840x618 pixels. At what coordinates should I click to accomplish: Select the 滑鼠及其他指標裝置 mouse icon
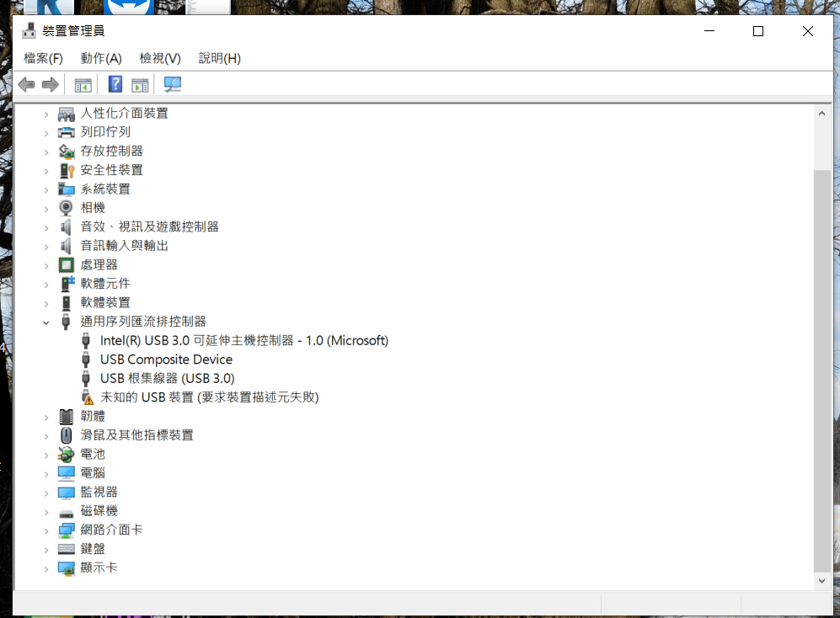[x=66, y=435]
